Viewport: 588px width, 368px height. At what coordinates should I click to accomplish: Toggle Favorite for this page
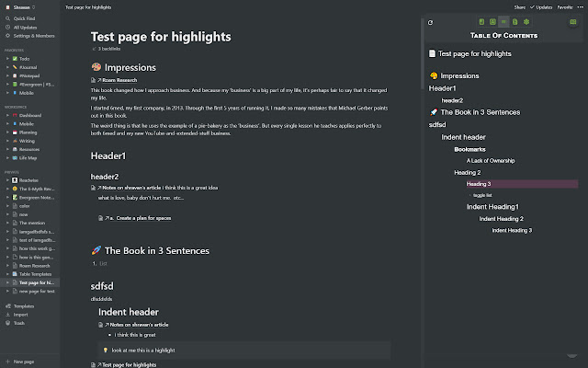pos(564,6)
